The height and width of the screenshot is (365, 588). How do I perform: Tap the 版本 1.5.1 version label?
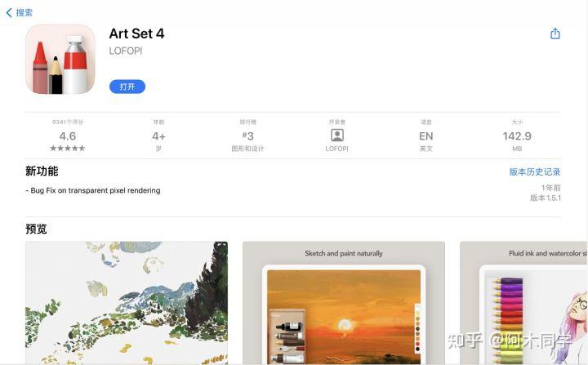546,198
